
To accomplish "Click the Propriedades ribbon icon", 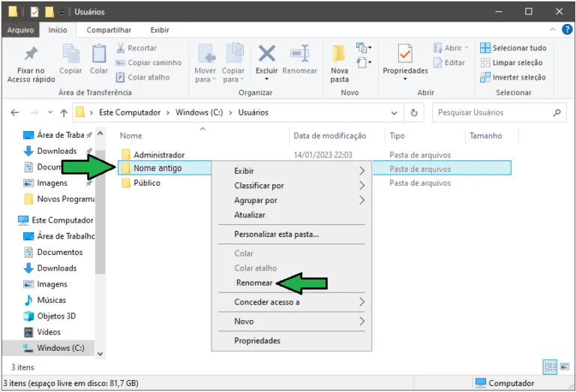I will pyautogui.click(x=405, y=54).
